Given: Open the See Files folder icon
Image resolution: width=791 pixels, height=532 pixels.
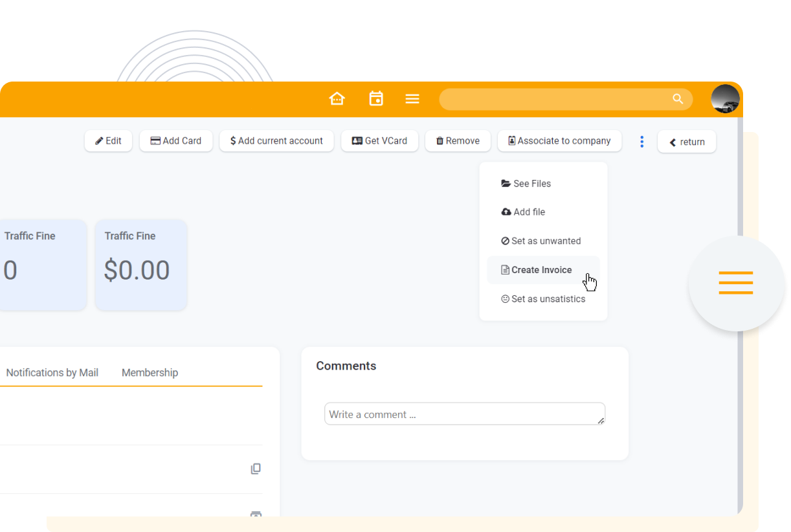Looking at the screenshot, I should [x=505, y=183].
